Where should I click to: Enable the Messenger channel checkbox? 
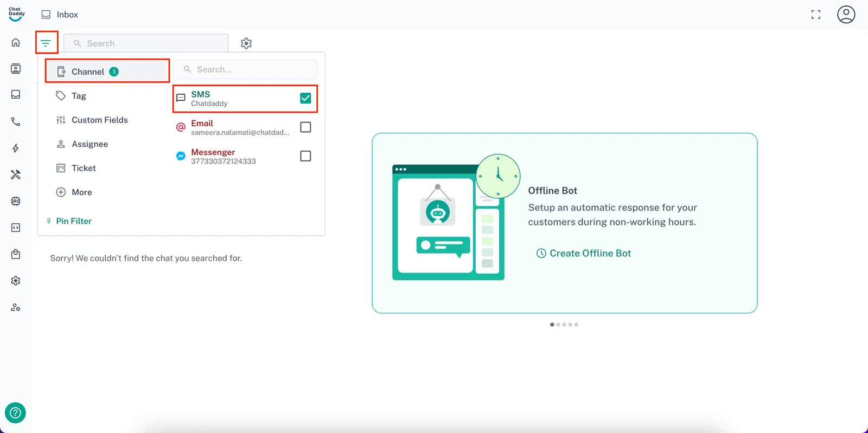pos(305,156)
